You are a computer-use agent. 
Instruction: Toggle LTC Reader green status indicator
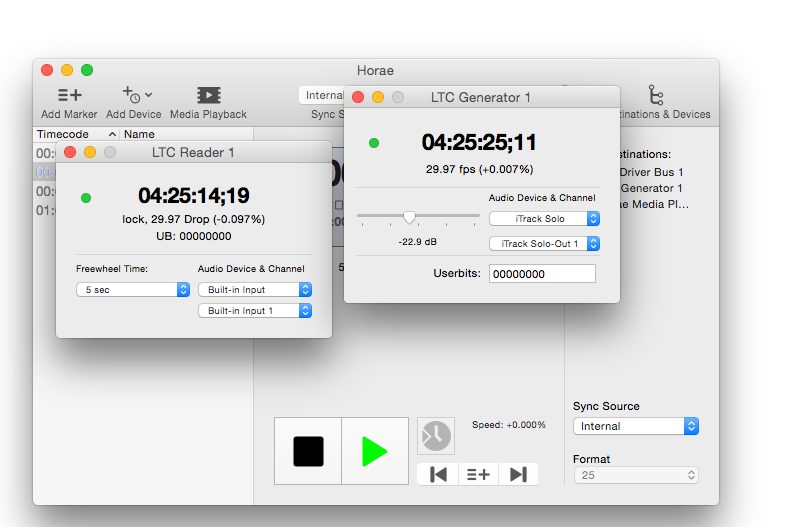(x=86, y=197)
